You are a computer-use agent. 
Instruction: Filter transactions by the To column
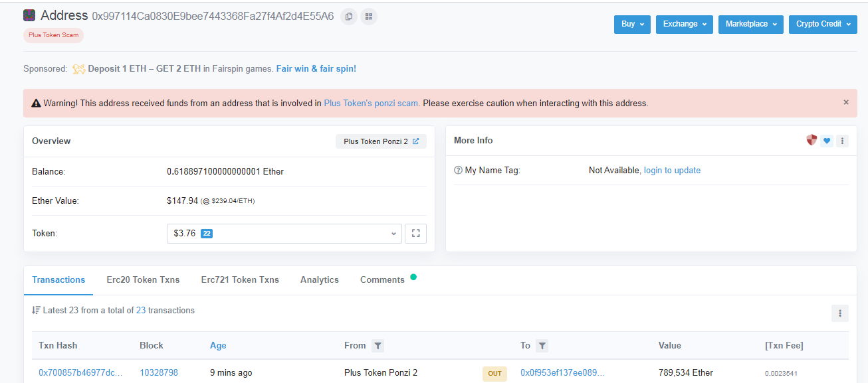tap(543, 346)
